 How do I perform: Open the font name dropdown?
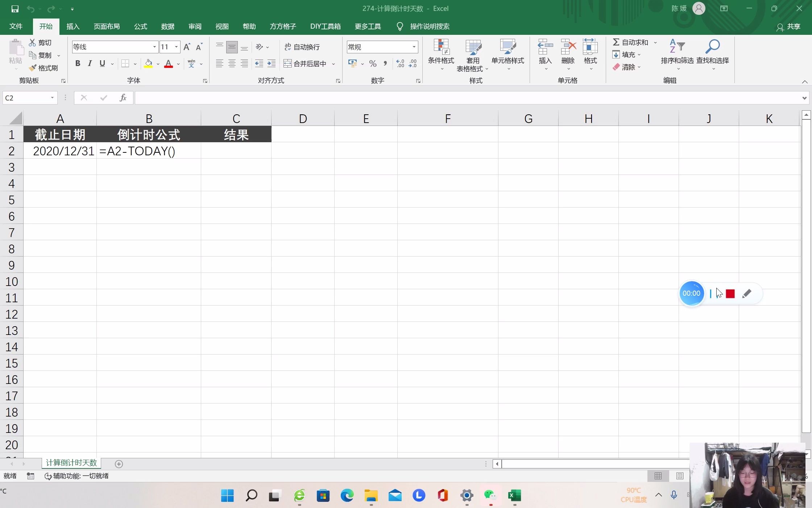click(x=154, y=47)
